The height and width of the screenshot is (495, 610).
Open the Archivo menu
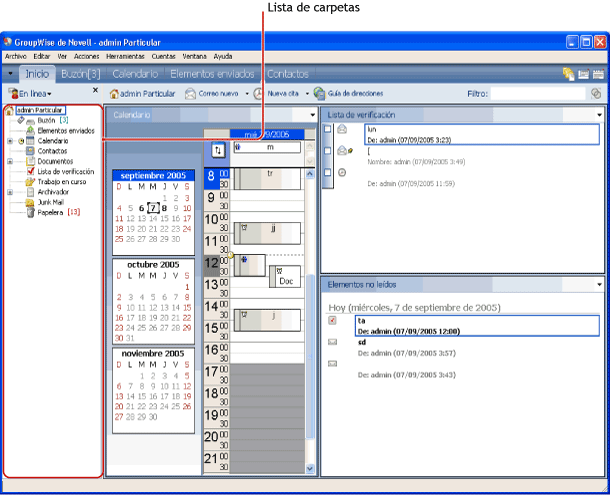[x=16, y=56]
